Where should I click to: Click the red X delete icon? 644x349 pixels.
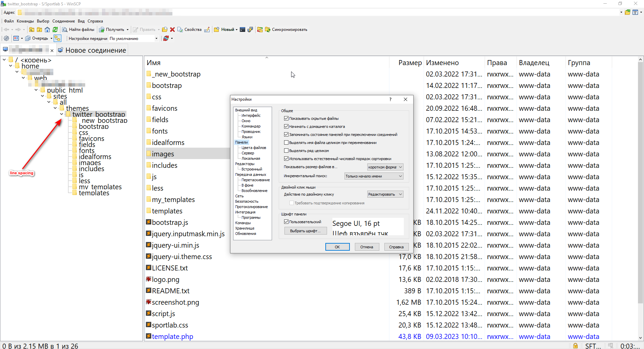[172, 30]
